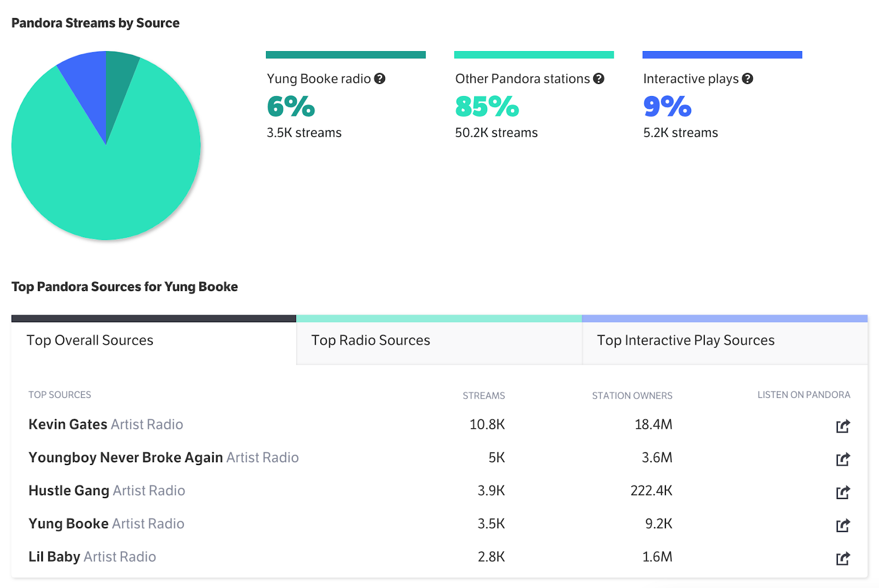Click the 5K streams cell for Youngboy
The width and height of the screenshot is (879, 588).
[x=497, y=457]
